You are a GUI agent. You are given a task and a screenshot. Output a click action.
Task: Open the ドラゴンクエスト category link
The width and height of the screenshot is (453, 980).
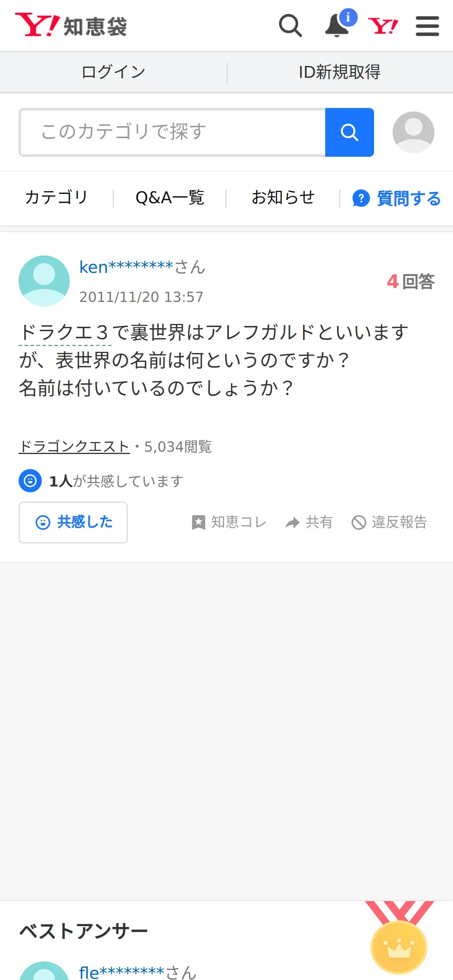tap(74, 447)
